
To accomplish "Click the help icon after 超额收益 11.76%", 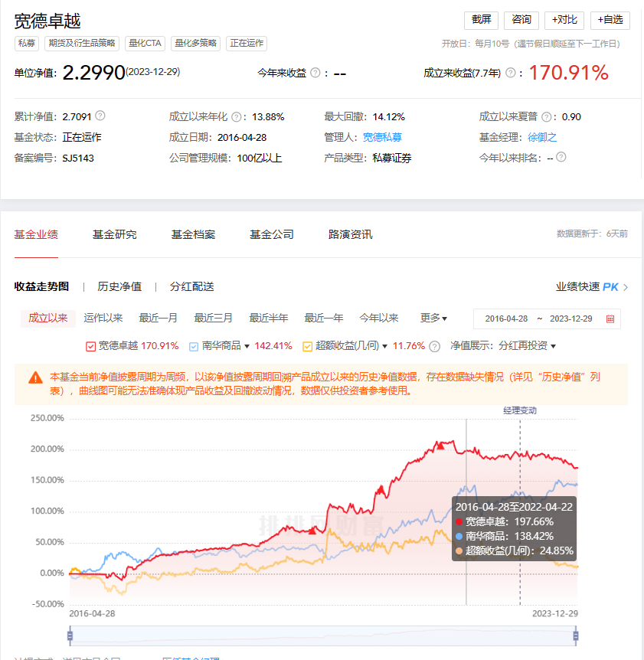I will [434, 346].
